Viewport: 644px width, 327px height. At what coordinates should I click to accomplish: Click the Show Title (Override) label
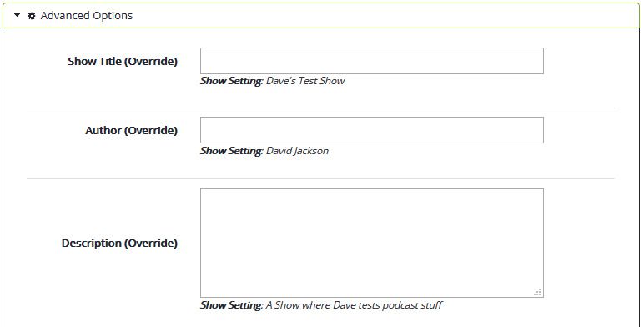tap(123, 61)
